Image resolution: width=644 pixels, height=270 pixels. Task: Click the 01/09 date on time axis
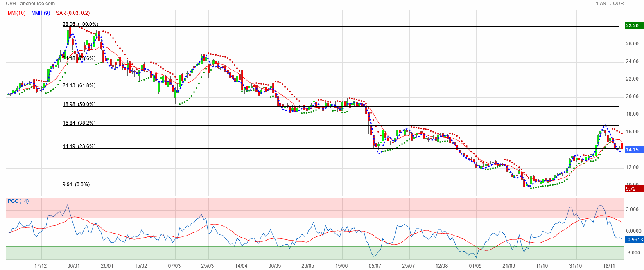click(x=475, y=265)
